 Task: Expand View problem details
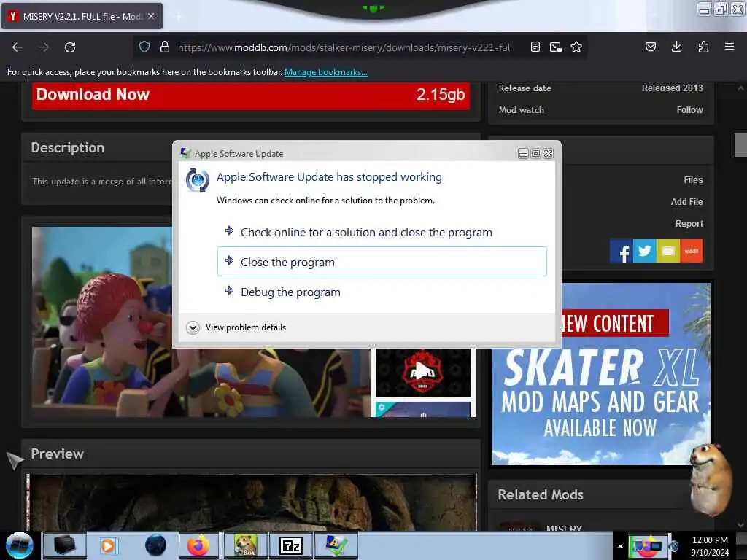tap(236, 327)
